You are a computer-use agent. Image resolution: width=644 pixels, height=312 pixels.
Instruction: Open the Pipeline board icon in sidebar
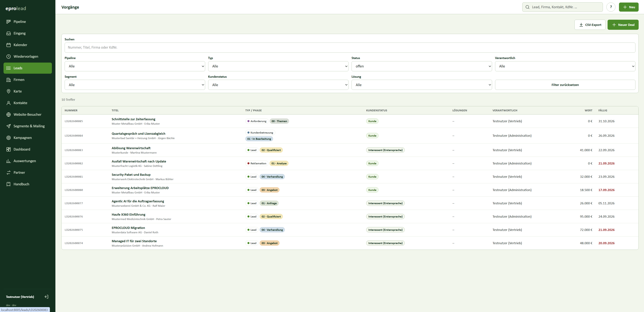point(9,22)
